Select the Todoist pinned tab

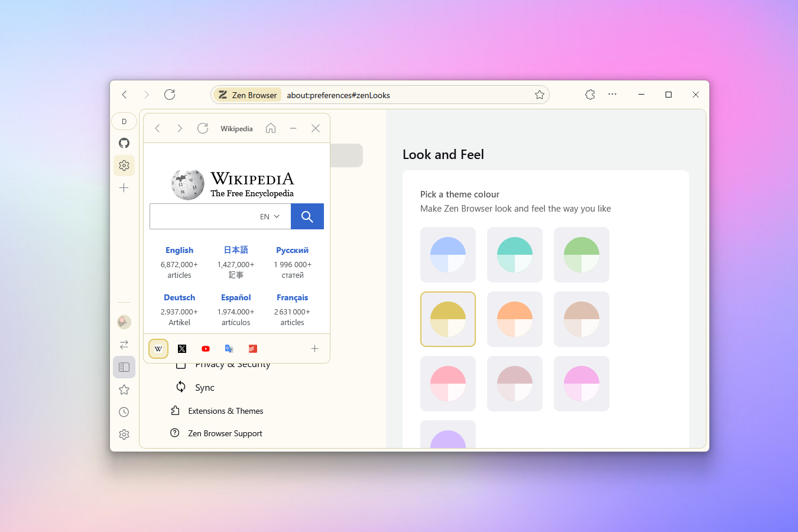click(x=252, y=349)
